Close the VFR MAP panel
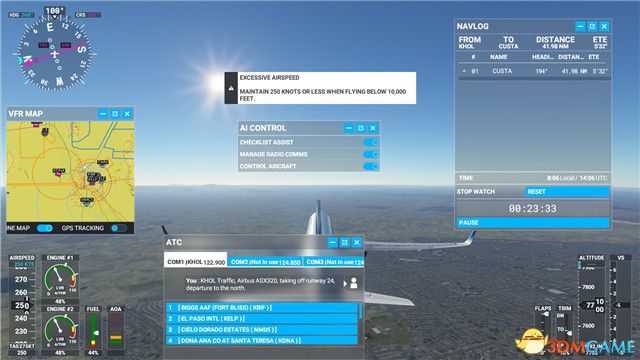640x360 pixels. coord(127,114)
